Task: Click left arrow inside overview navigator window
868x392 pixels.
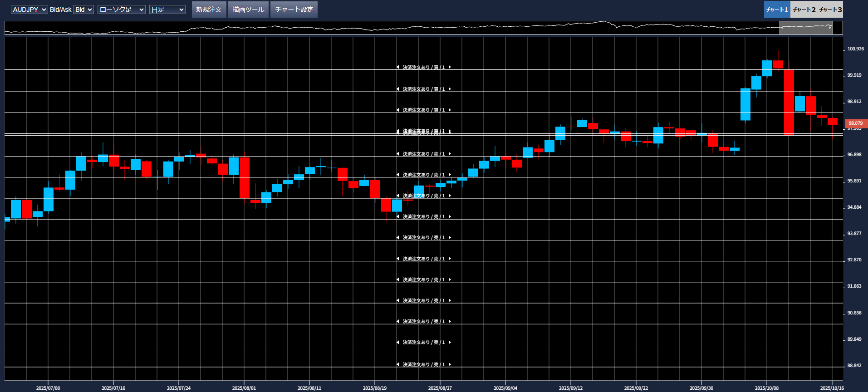Action: click(782, 28)
